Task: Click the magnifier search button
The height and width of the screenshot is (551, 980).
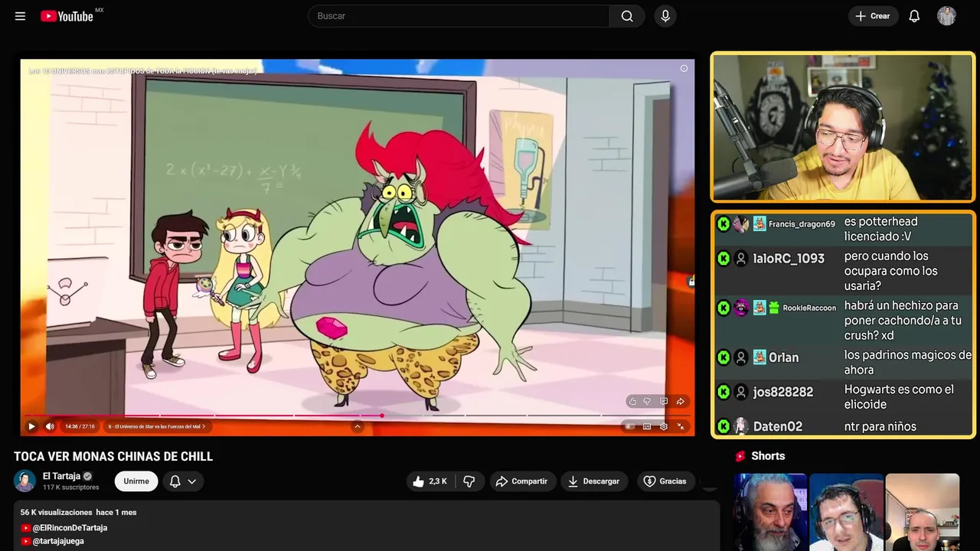Action: 627,16
